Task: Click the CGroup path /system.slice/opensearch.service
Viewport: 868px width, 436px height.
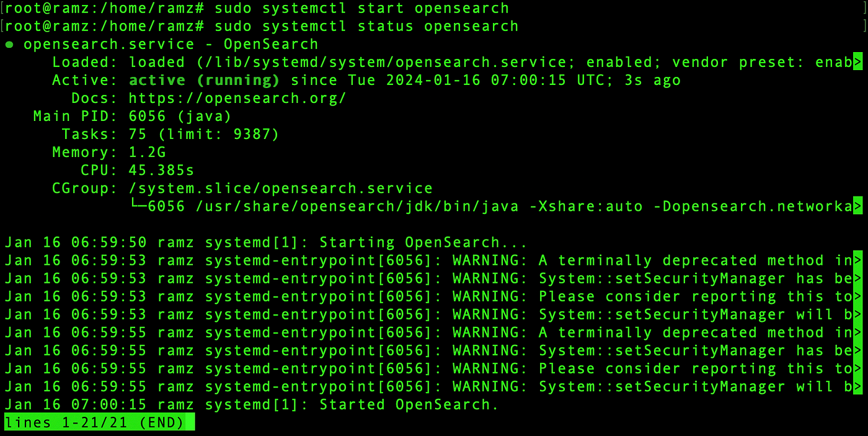Action: click(x=280, y=189)
